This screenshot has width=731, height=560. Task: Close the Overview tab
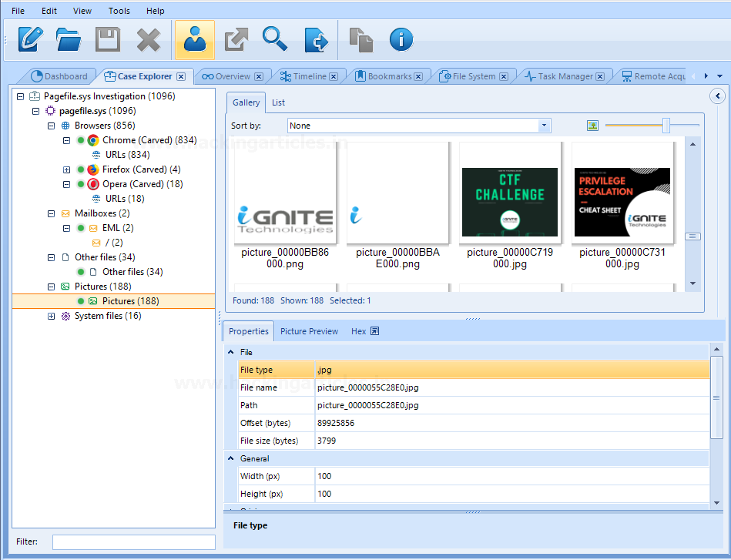[259, 76]
